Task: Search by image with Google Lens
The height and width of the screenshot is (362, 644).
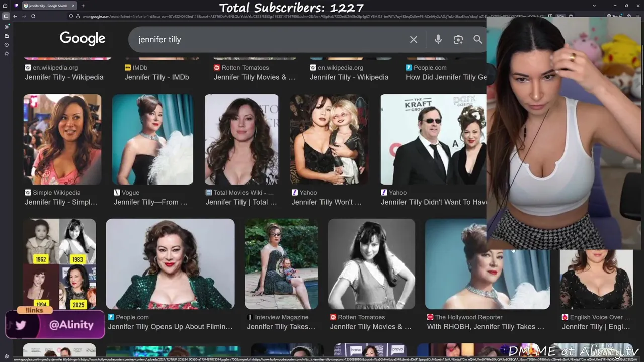Action: point(458,39)
